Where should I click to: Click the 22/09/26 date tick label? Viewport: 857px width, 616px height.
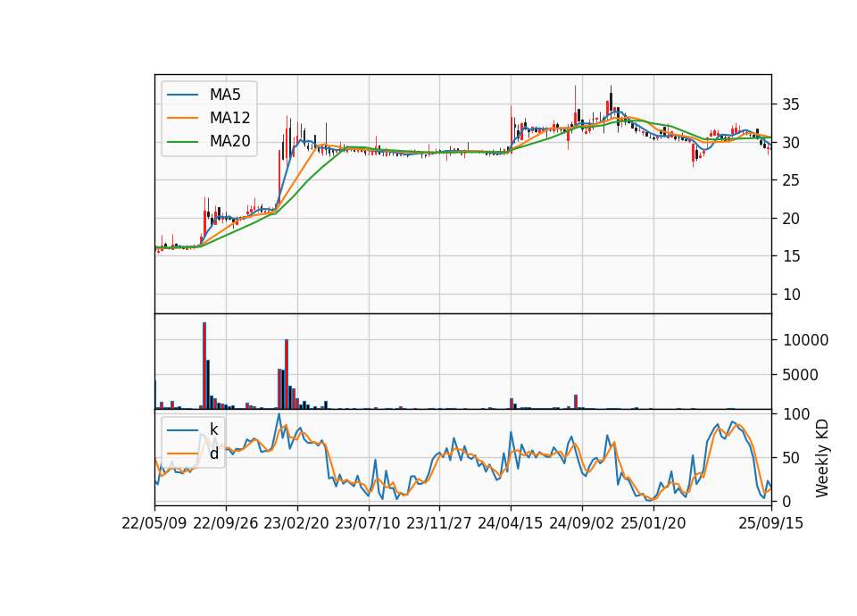coord(226,523)
